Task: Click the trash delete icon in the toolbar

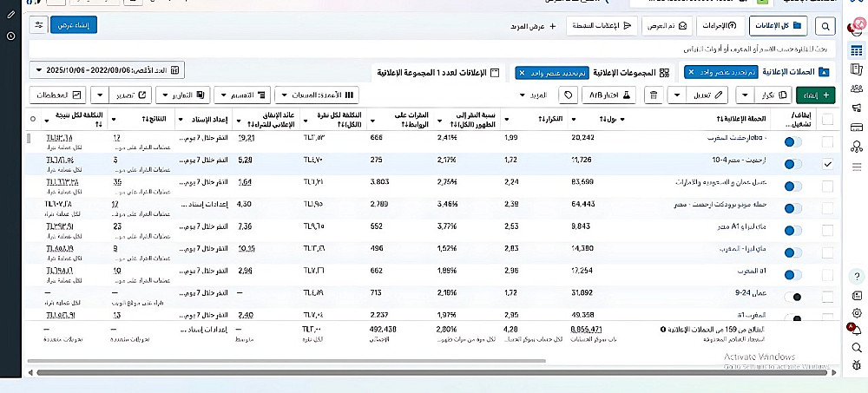Action: [x=654, y=95]
